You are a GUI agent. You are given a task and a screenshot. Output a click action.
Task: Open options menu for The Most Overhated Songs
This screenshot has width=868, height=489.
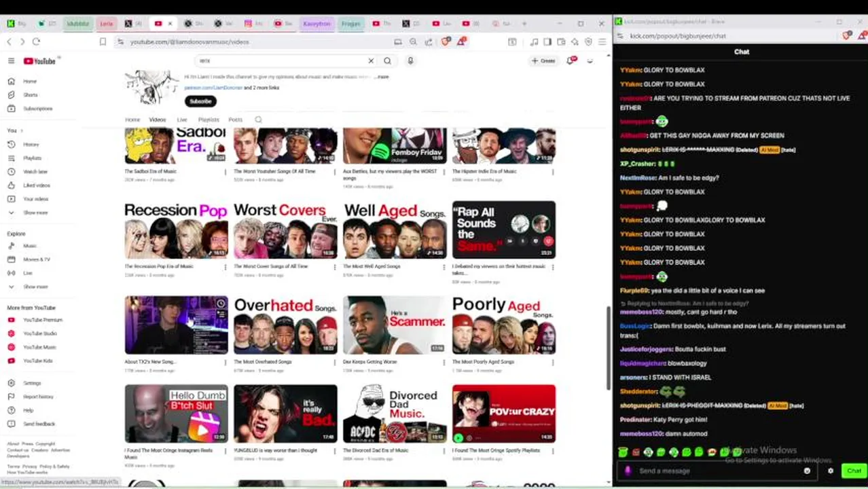pyautogui.click(x=334, y=362)
